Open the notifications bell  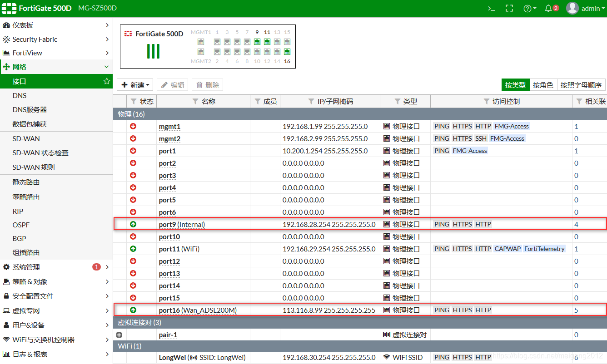(x=551, y=8)
